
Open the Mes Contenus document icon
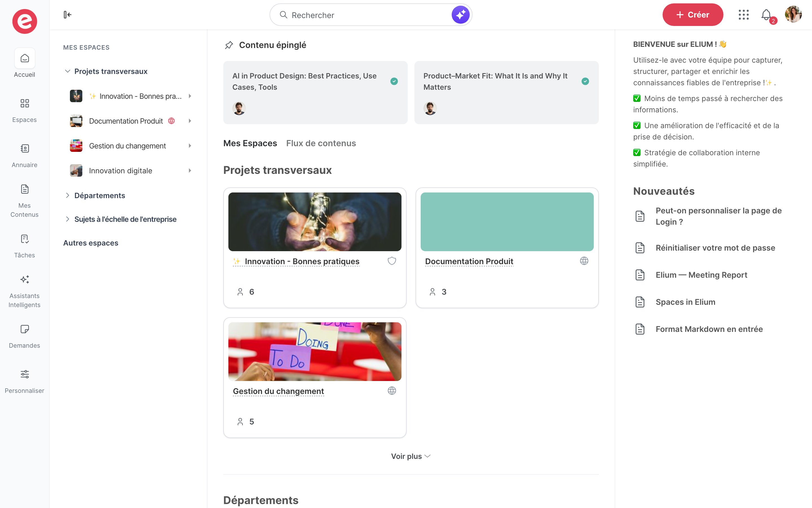coord(25,189)
